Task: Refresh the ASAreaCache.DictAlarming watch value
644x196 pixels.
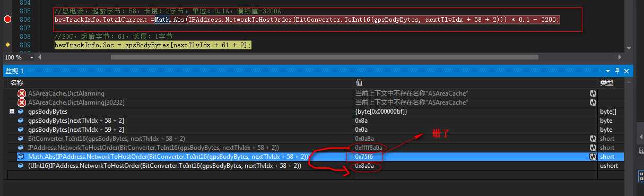Action: [593, 93]
